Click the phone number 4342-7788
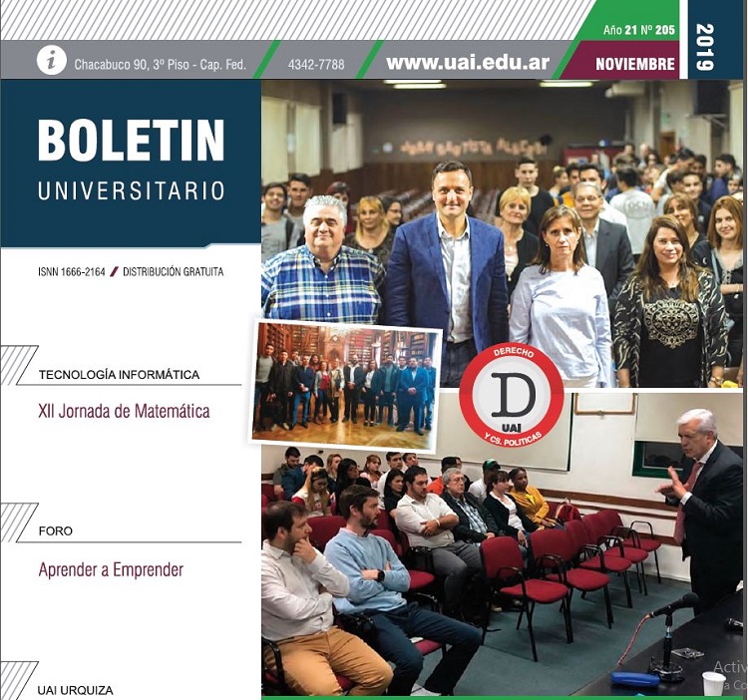Screen dimensions: 748x700 [x=316, y=65]
